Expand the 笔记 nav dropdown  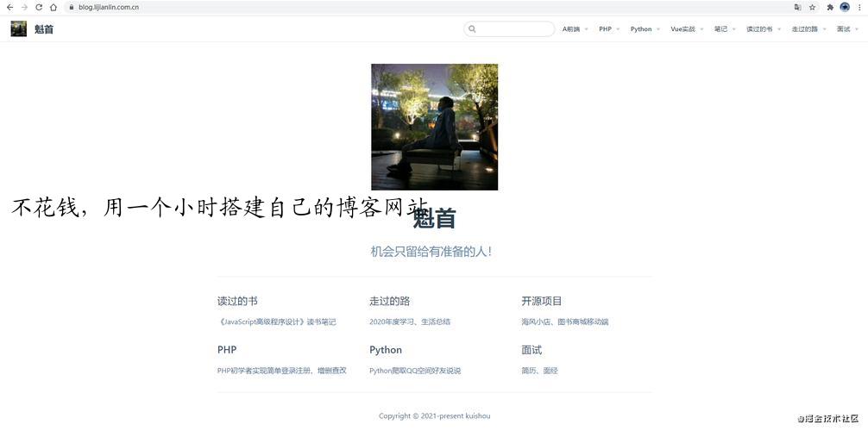point(725,28)
